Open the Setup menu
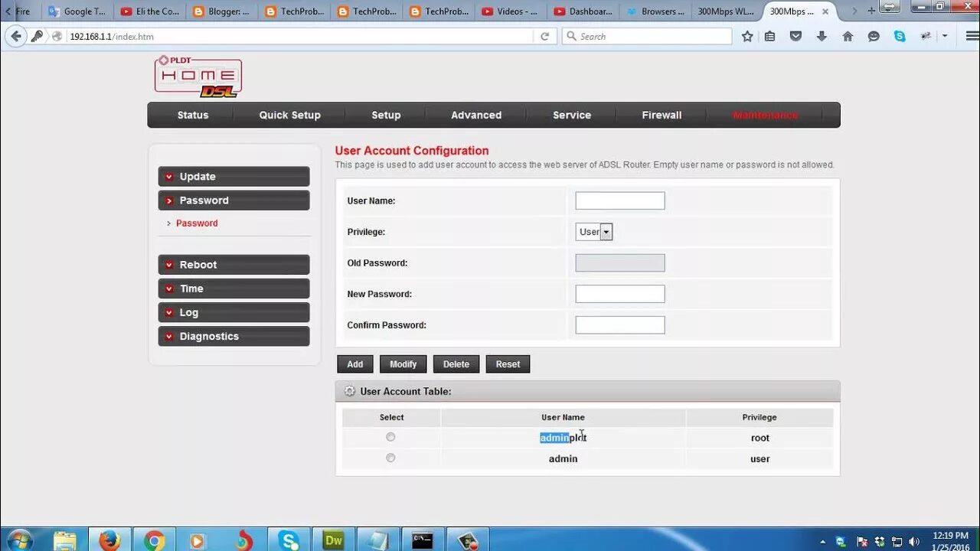Screen dimensions: 980x551 tap(386, 115)
